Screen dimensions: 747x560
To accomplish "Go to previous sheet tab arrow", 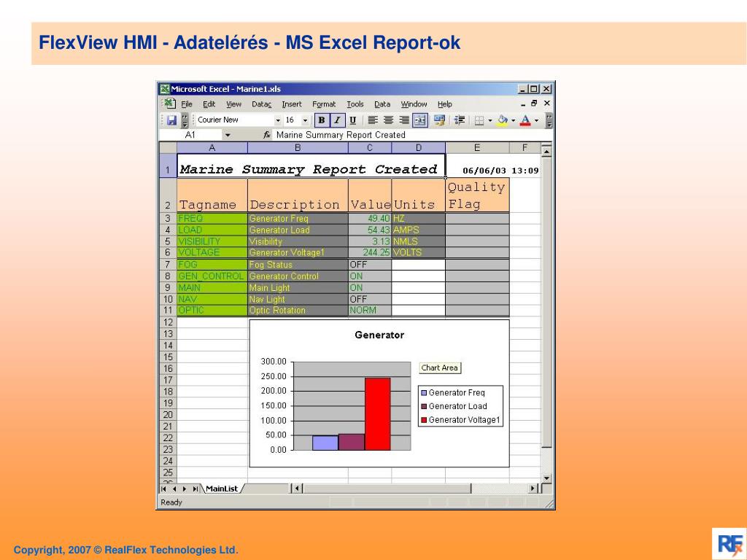I will 174,489.
